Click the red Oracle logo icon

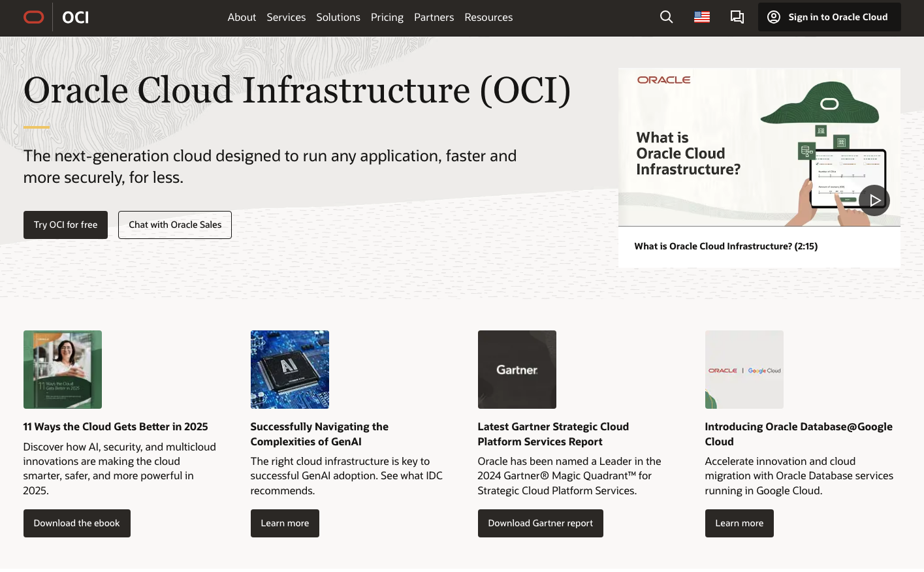[x=33, y=17]
